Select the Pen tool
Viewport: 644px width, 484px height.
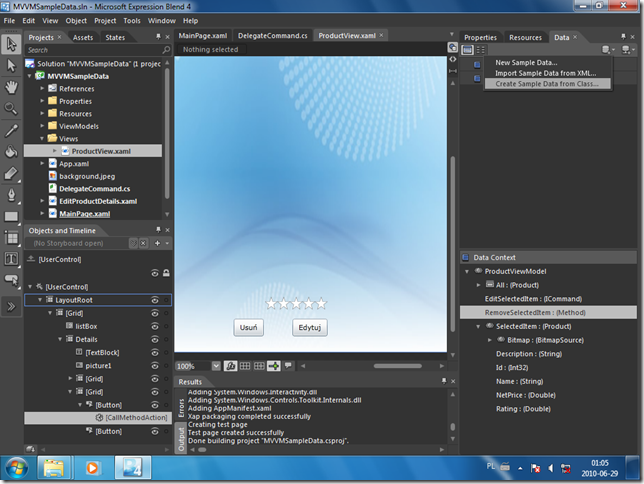(x=11, y=195)
